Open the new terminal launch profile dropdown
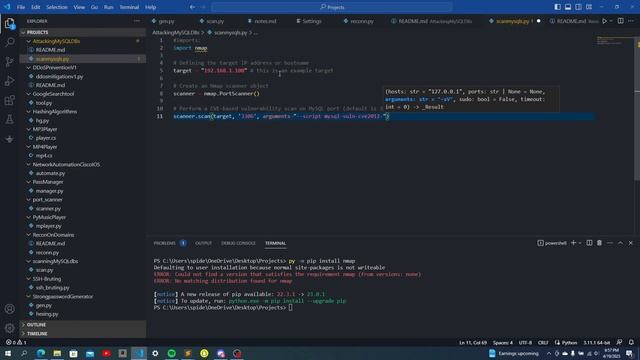Image resolution: width=640 pixels, height=360 pixels. tap(580, 243)
